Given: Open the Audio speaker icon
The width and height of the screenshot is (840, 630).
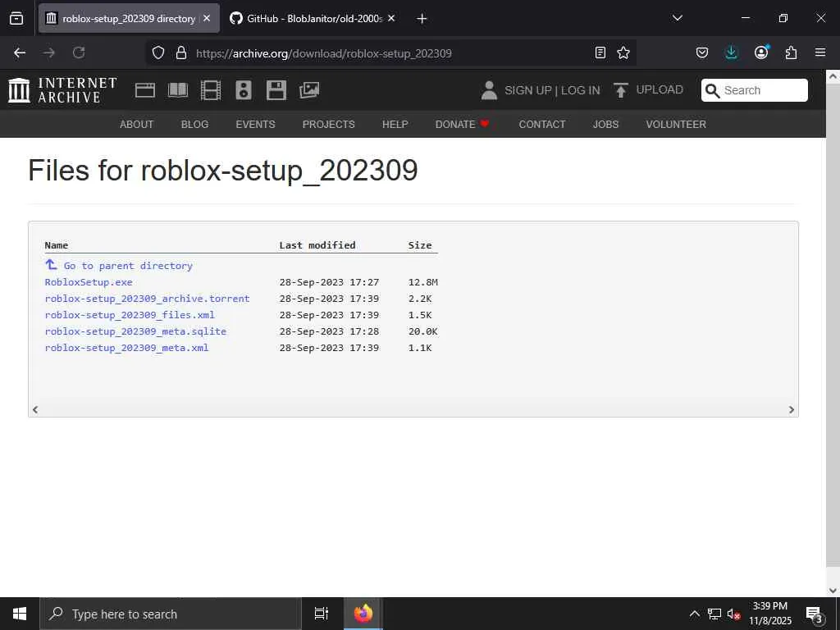Looking at the screenshot, I should 243,90.
